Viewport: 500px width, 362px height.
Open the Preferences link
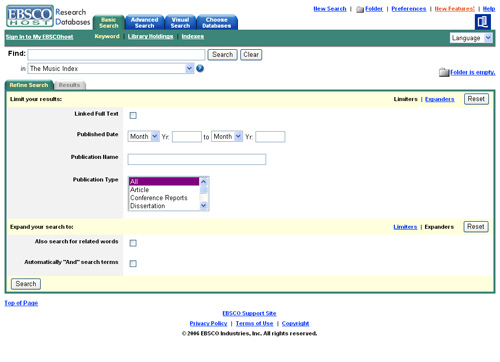pyautogui.click(x=409, y=9)
